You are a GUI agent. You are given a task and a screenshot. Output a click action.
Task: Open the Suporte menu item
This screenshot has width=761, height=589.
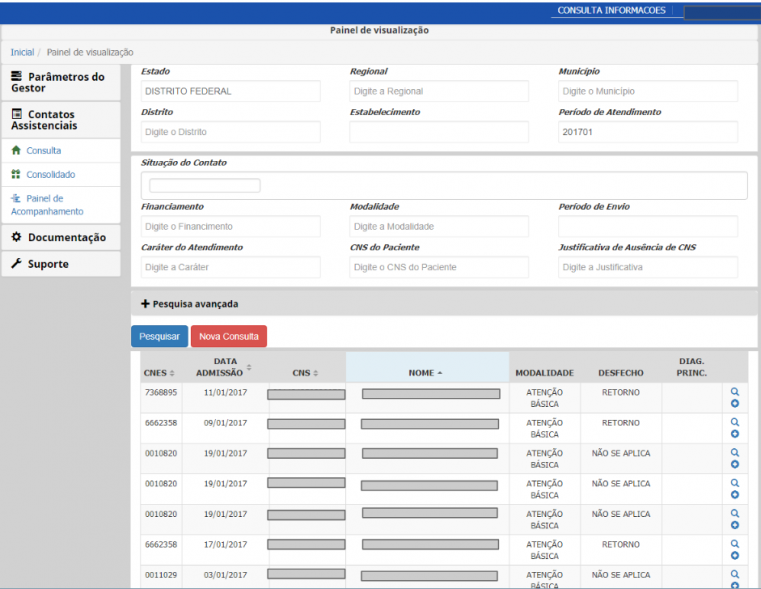48,265
